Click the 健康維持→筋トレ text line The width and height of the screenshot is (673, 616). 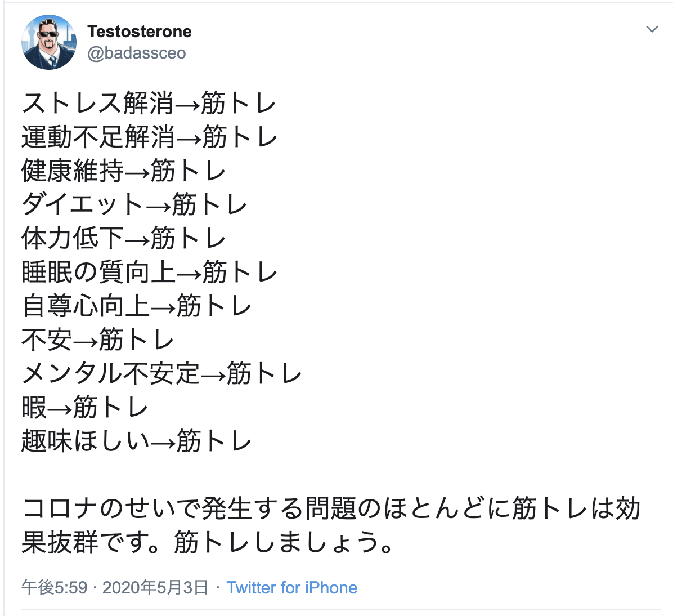(x=124, y=171)
